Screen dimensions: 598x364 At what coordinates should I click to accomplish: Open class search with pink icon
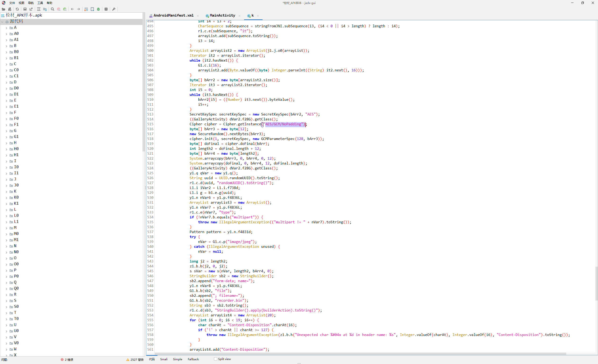pyautogui.click(x=59, y=9)
